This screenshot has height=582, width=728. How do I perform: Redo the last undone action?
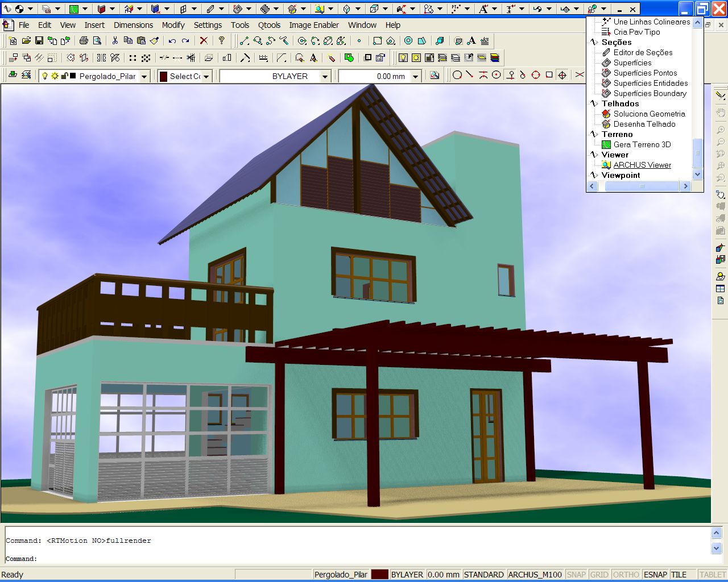(185, 41)
